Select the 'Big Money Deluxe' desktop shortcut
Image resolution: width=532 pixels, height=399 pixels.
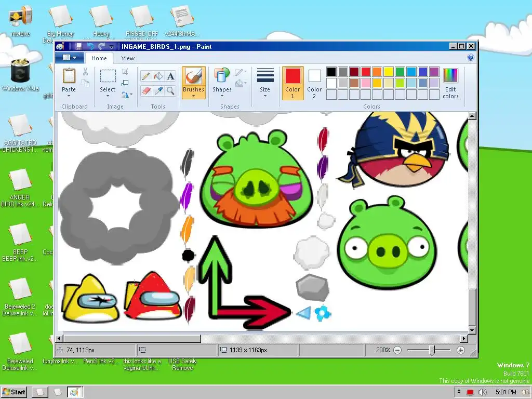point(60,24)
